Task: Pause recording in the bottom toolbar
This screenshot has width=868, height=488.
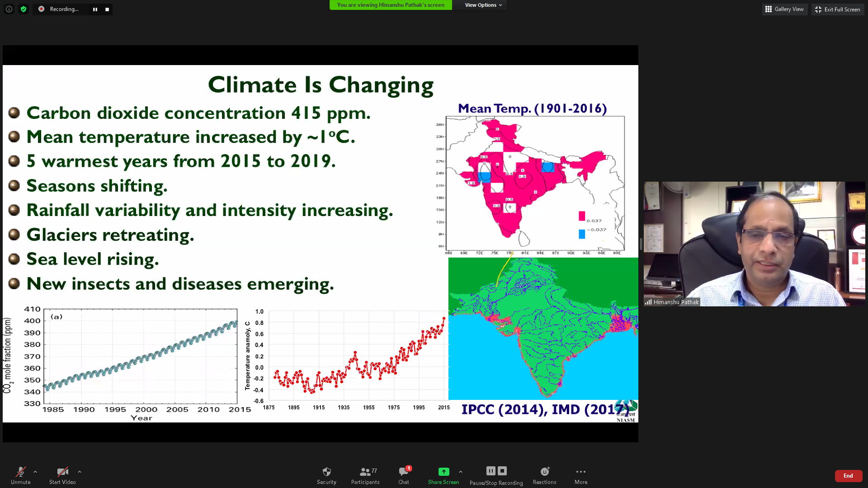Action: (x=491, y=471)
